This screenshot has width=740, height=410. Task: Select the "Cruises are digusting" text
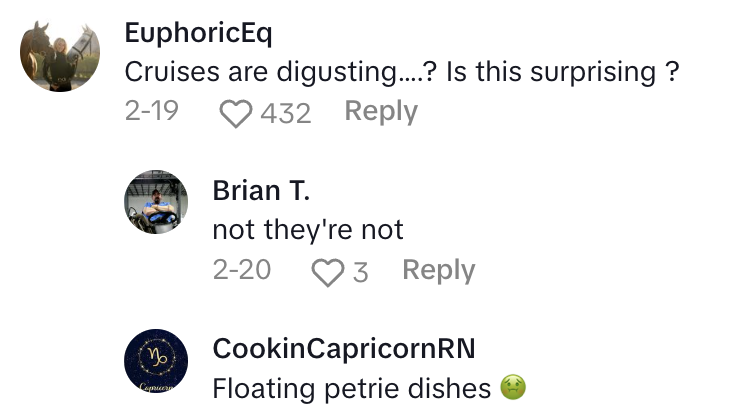point(267,72)
